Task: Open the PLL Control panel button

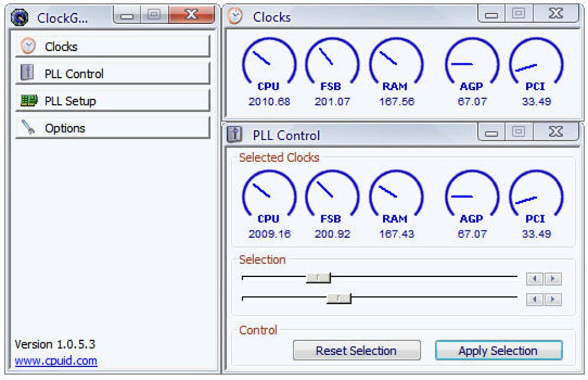Action: 112,74
